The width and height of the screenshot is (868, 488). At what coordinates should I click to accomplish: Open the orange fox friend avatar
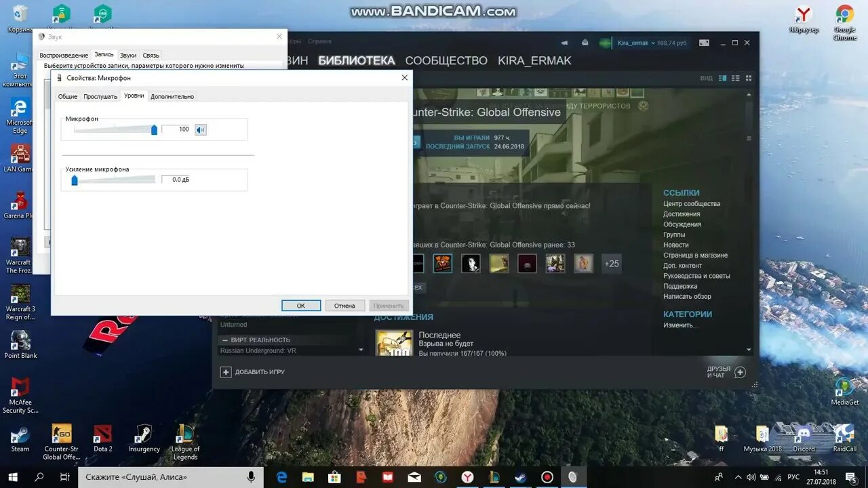tap(443, 264)
